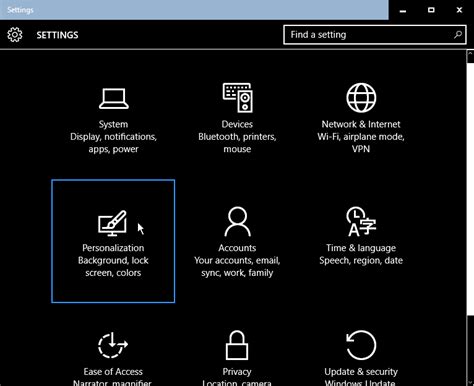Click 'Bluetooth, printers, mouse' description
The image size is (474, 386).
pos(237,143)
